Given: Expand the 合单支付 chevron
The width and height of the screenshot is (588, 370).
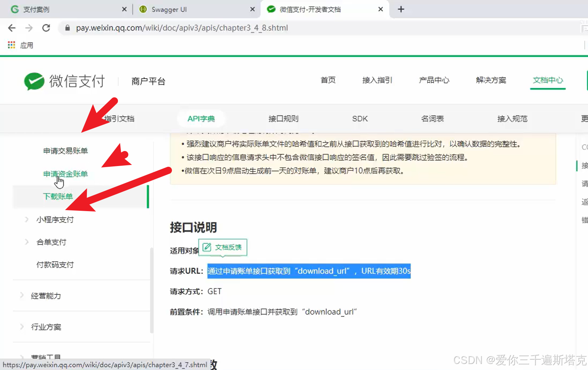Looking at the screenshot, I should click(26, 242).
